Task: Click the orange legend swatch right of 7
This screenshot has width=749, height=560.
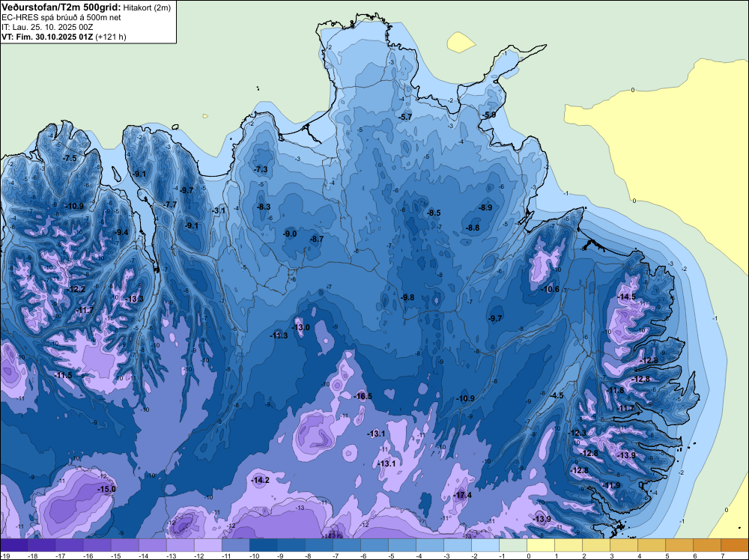Action: (x=735, y=545)
